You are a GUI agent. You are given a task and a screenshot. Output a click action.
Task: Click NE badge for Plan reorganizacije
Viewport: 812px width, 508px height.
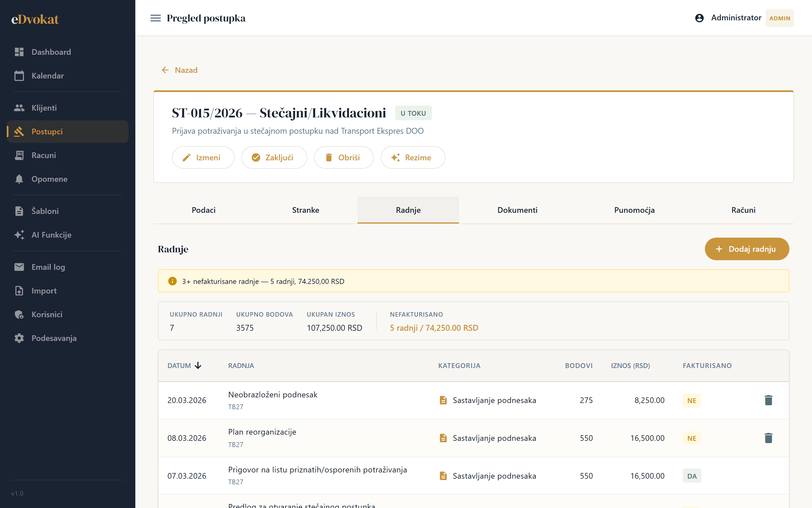pos(692,439)
